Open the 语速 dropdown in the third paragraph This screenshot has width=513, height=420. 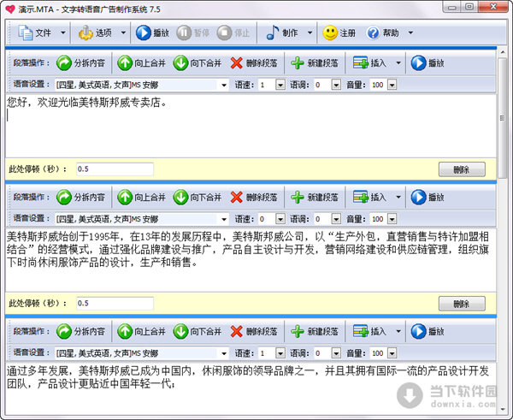[280, 353]
